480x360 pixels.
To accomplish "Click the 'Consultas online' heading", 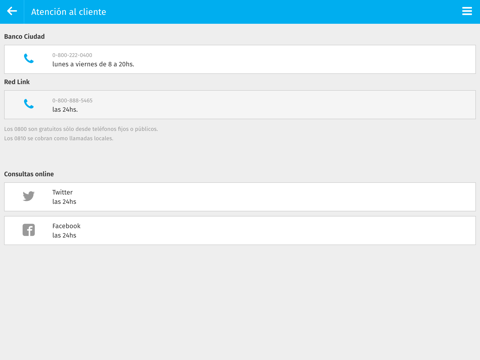I will (x=29, y=174).
